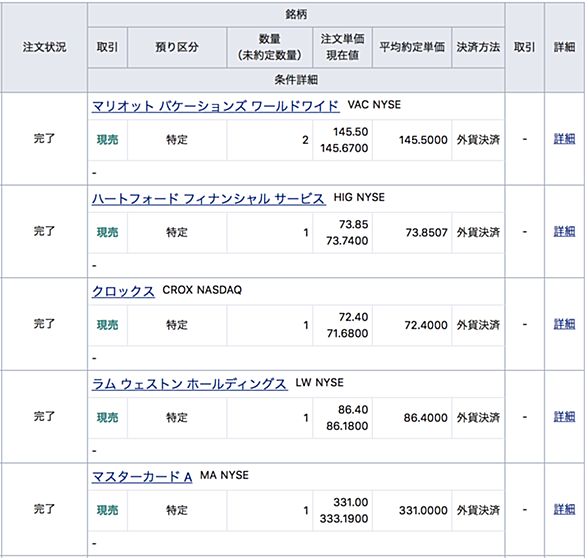The width and height of the screenshot is (586, 558).
Task: Open 詳細 link for the MA order
Action: tap(564, 509)
